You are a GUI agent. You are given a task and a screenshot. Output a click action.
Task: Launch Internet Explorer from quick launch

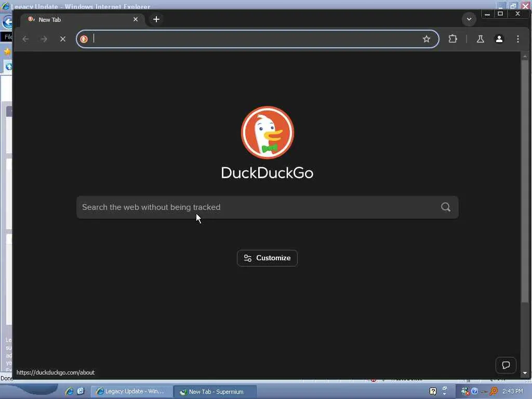(70, 391)
